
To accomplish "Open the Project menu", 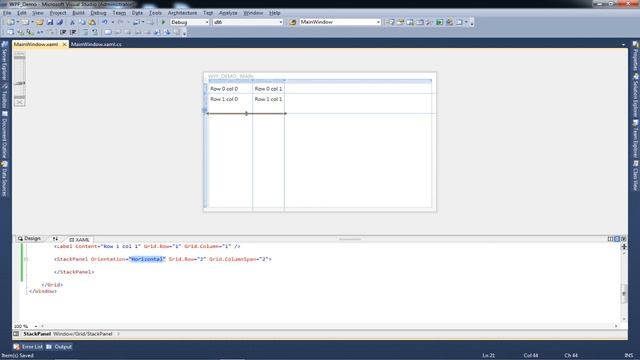I will click(x=58, y=13).
